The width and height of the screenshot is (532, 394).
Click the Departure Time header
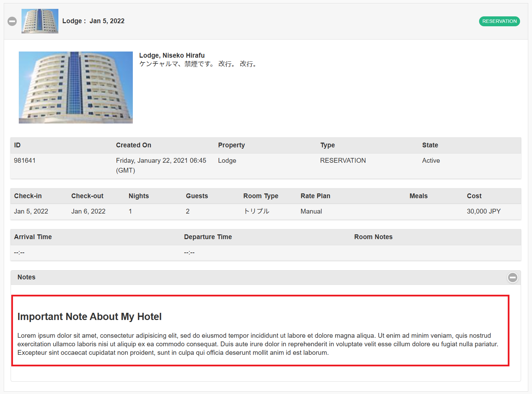(x=208, y=237)
